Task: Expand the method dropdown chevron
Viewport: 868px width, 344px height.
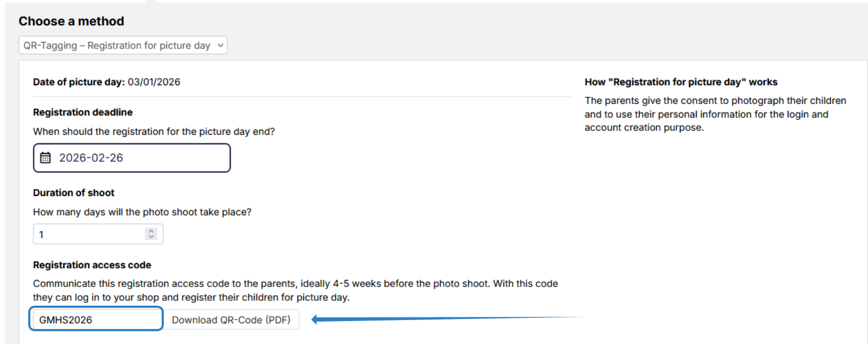Action: click(220, 45)
